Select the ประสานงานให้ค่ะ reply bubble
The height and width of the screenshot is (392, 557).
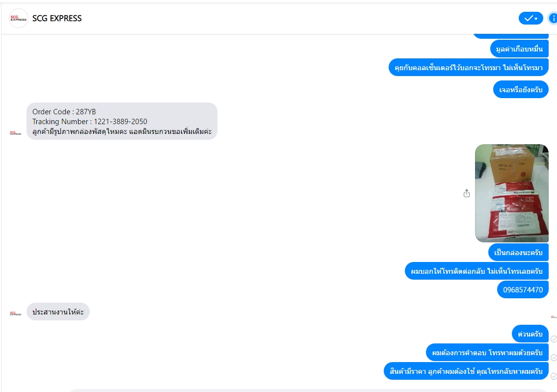click(x=58, y=312)
